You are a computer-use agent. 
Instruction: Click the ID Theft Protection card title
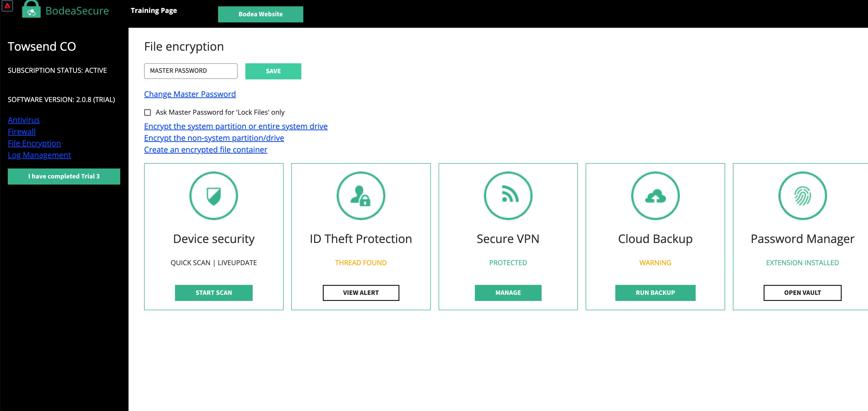pyautogui.click(x=361, y=239)
